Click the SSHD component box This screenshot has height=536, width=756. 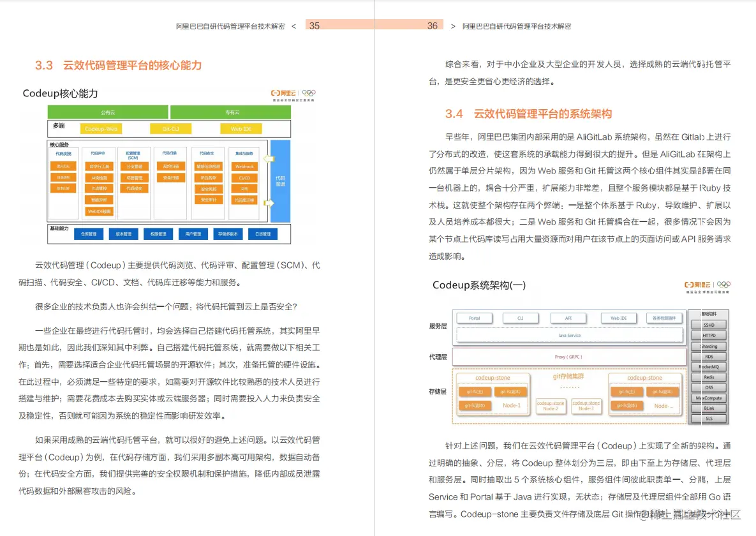709,325
